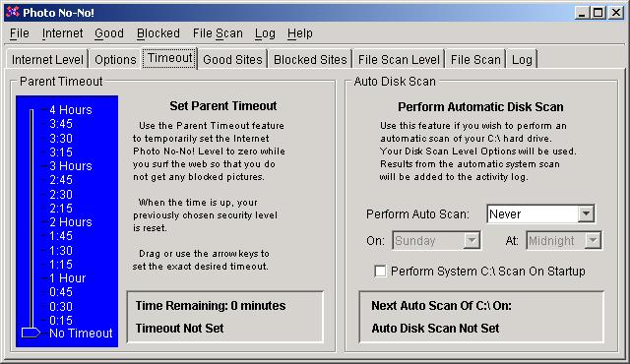Set timeout slider to 4 Hours
The height and width of the screenshot is (364, 630).
[71, 109]
